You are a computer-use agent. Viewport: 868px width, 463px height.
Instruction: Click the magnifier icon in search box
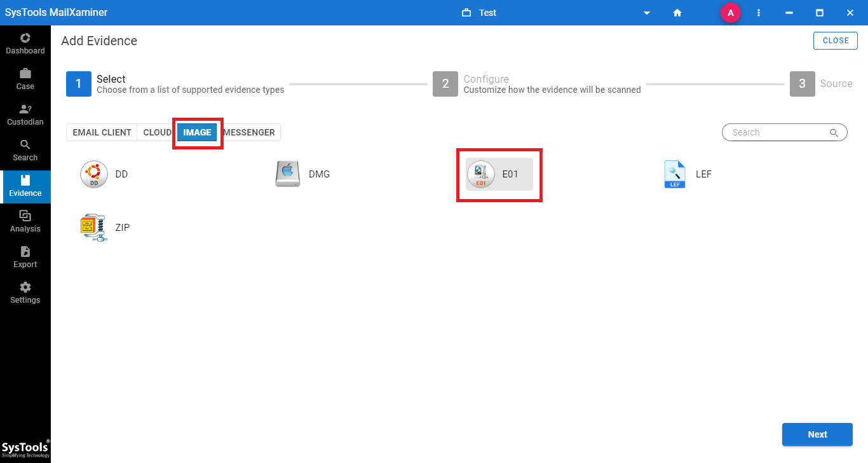[834, 132]
